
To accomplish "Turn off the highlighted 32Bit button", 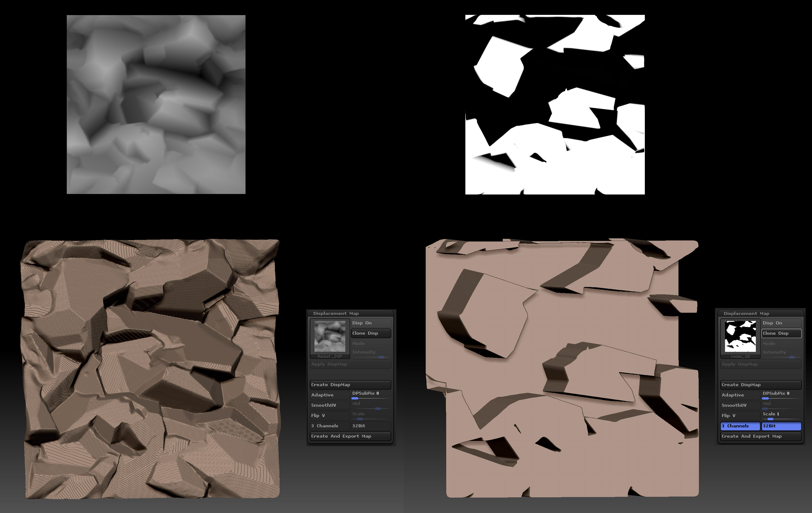I will (x=781, y=426).
